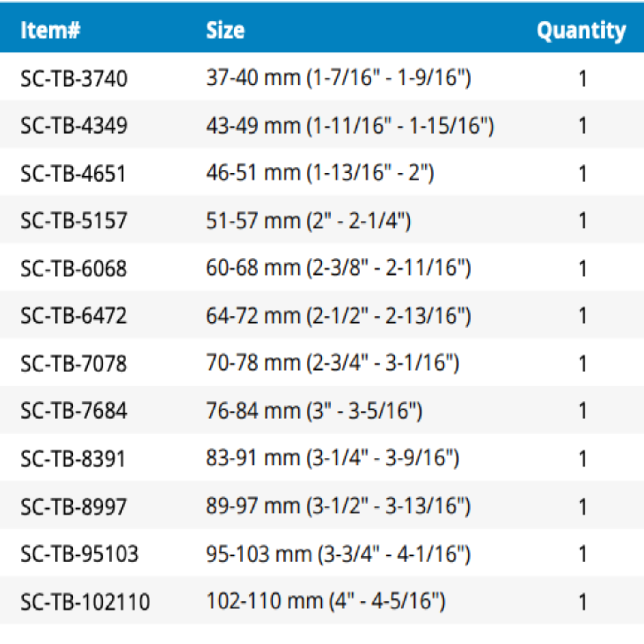Select item SC-TB-102110
The image size is (644, 644).
(85, 602)
